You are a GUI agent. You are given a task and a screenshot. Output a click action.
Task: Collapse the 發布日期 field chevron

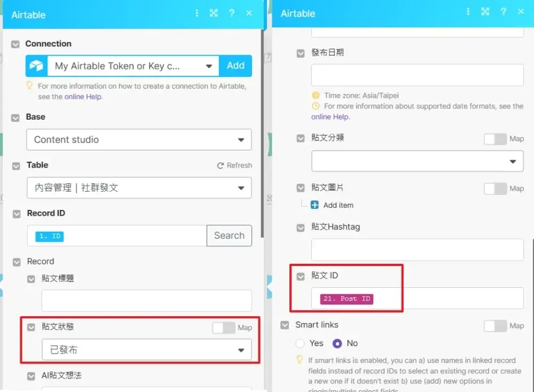[x=300, y=53]
